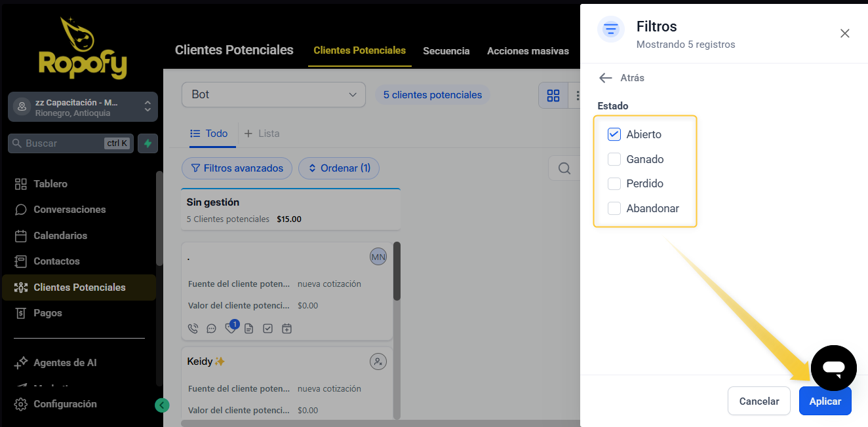Click the unassigned user icon on Keidy card
This screenshot has width=868, height=427.
378,361
